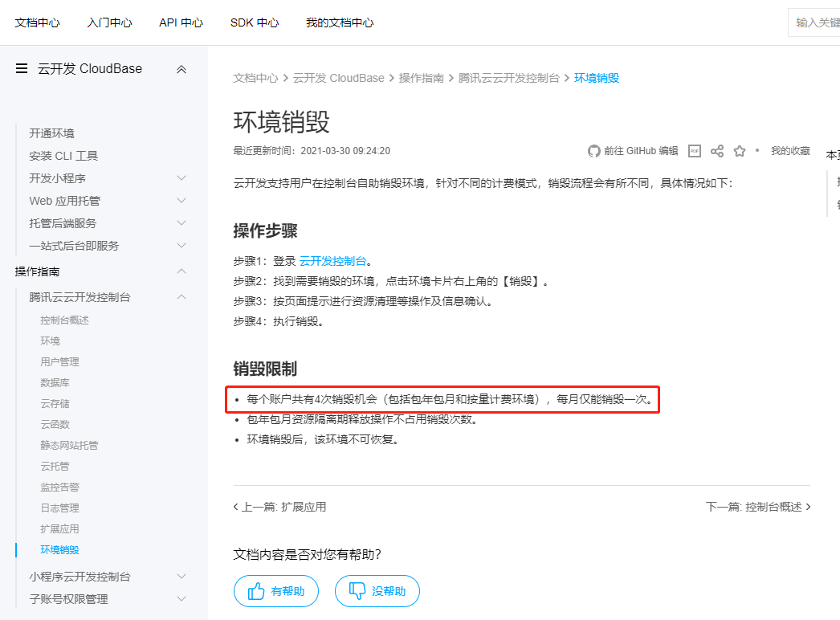Select 环境销毁 in the sidebar
Image resolution: width=840 pixels, height=620 pixels.
59,550
